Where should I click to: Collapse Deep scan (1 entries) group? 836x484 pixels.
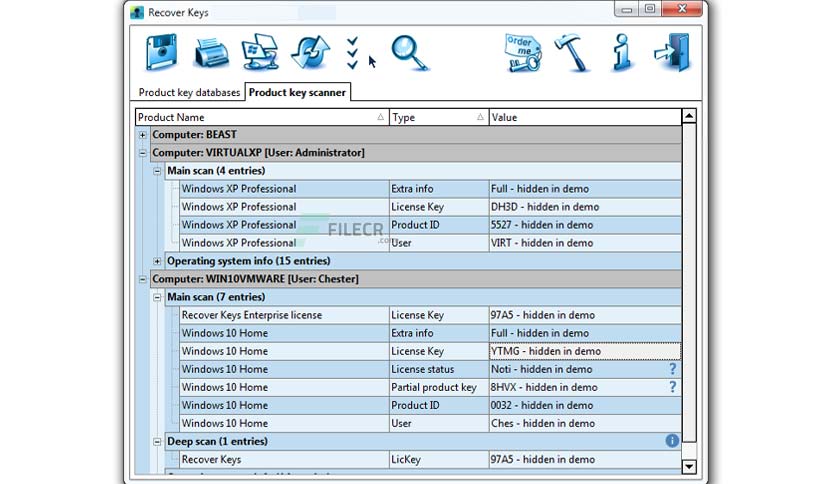point(157,442)
